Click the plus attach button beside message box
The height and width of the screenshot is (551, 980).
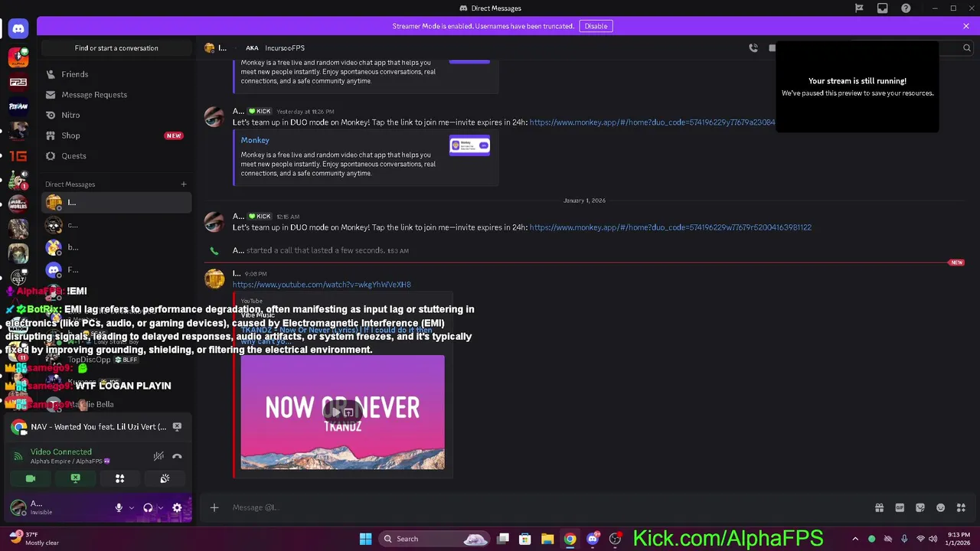[214, 507]
